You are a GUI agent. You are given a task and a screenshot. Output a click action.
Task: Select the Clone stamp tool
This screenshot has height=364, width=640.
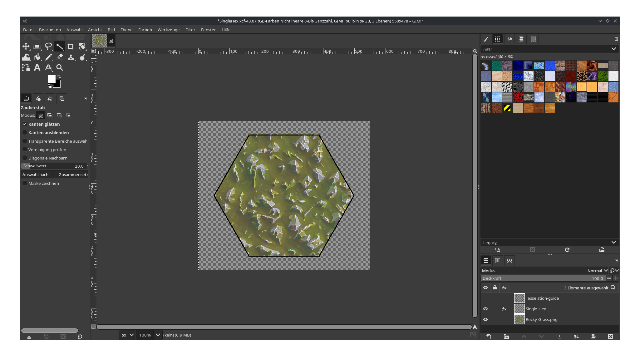click(x=71, y=57)
